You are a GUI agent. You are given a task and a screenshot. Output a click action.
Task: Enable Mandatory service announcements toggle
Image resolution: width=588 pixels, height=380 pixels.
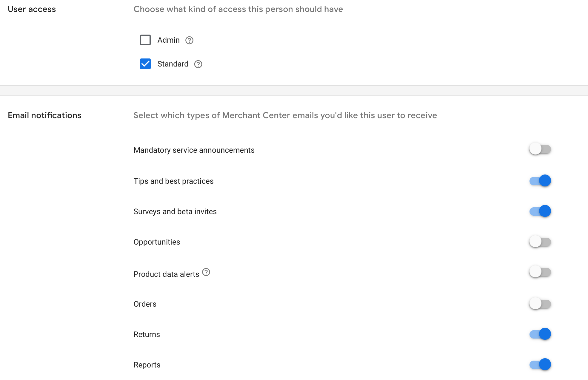pyautogui.click(x=540, y=149)
